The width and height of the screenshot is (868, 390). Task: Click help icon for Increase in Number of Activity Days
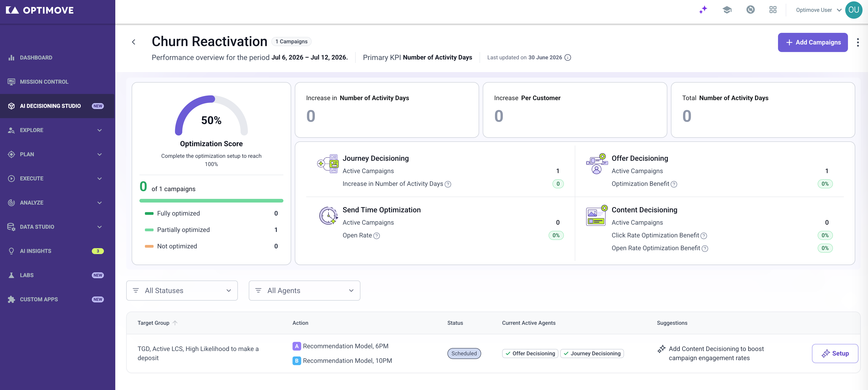tap(448, 184)
